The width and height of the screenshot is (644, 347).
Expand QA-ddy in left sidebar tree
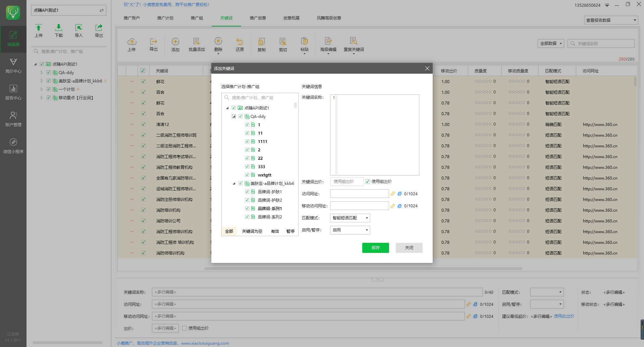[x=42, y=72]
